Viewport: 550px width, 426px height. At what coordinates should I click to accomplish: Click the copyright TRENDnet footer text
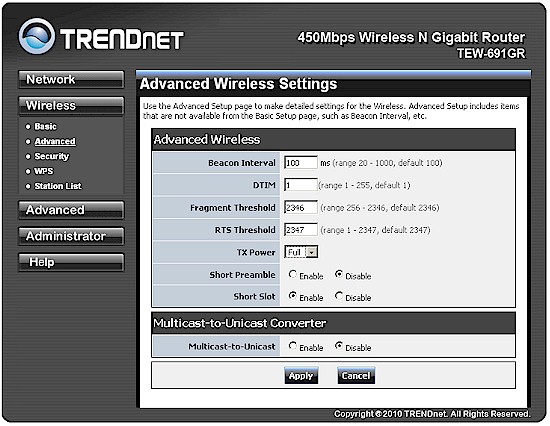[432, 414]
